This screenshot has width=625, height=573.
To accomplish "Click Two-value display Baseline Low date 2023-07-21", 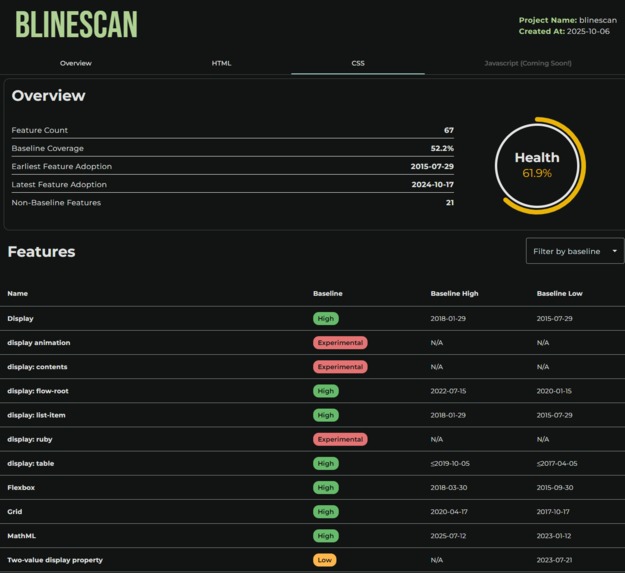I will point(554,560).
